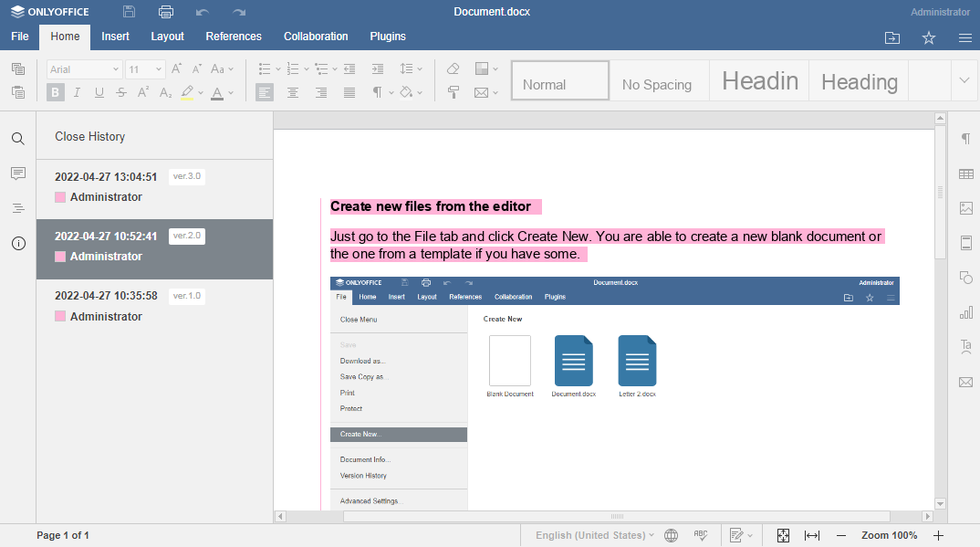Switch to the Layout tab
Screen dimensions: 980x547
[x=168, y=37]
